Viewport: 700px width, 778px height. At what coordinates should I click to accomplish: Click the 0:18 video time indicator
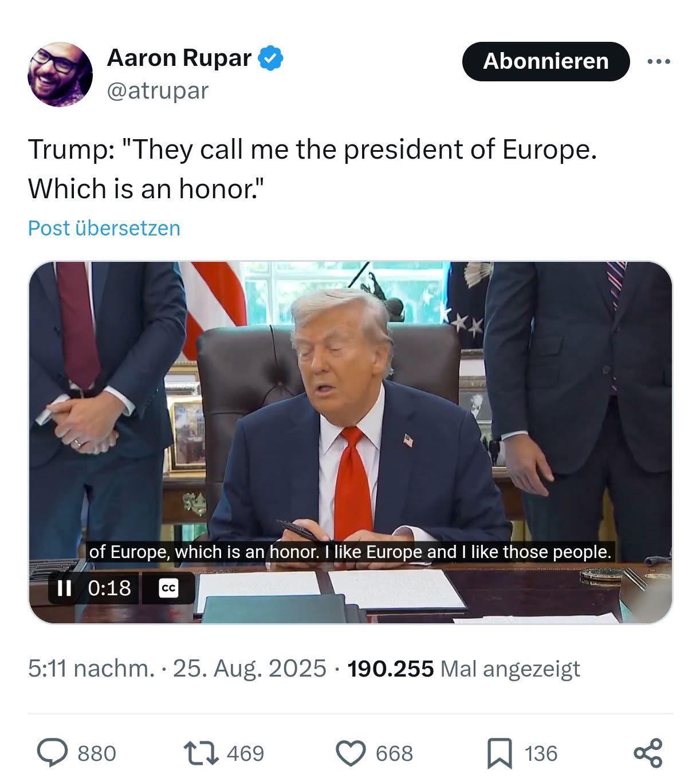click(109, 588)
